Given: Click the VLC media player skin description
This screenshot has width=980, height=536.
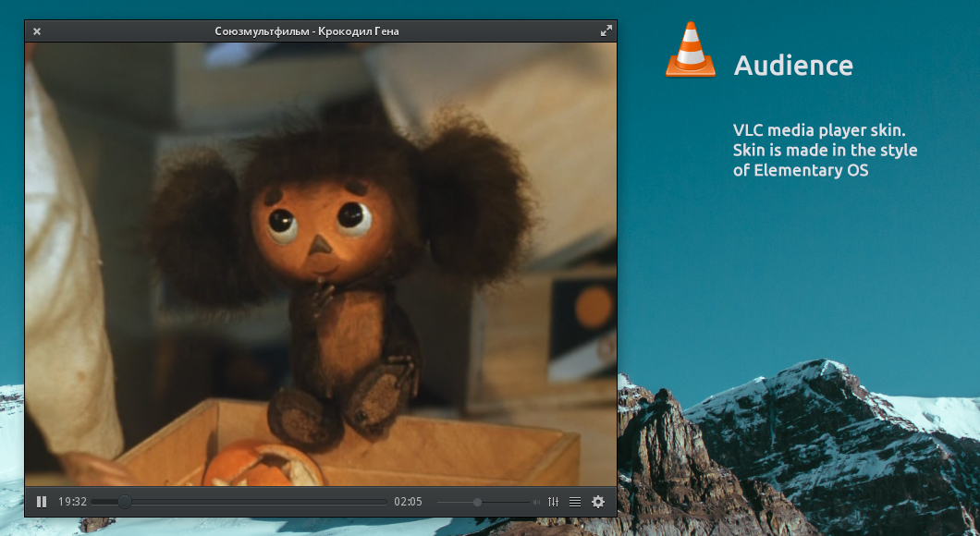Looking at the screenshot, I should pos(825,150).
